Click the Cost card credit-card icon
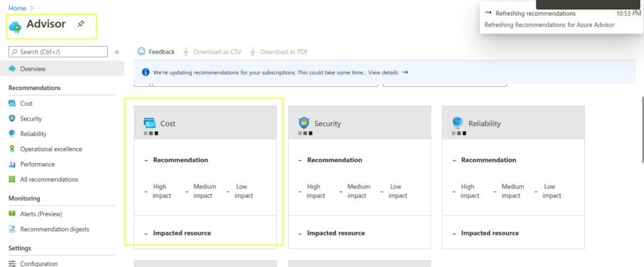Viewport: 644px width, 267px height. click(150, 123)
